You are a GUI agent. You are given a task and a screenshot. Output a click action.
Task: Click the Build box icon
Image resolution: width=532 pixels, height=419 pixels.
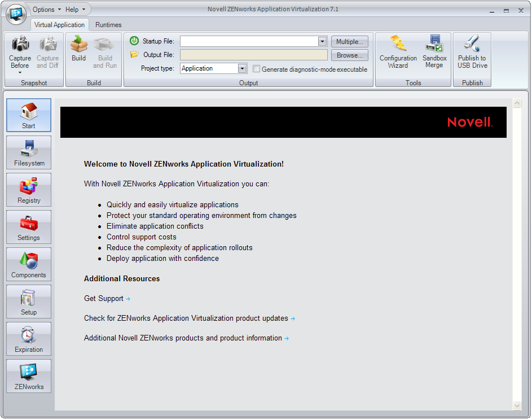click(x=79, y=43)
